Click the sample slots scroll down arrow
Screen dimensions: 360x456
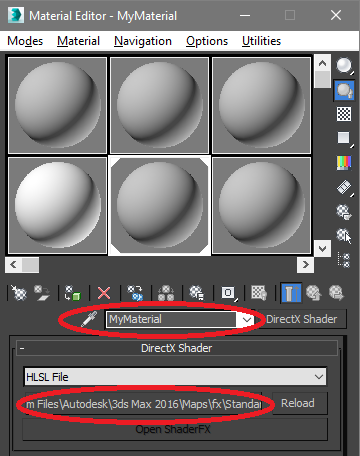322,248
